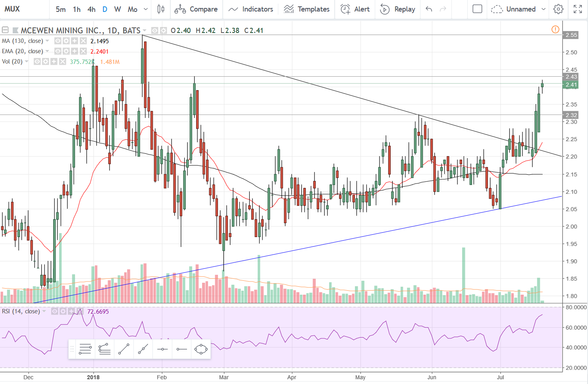The height and width of the screenshot is (384, 588).
Task: Hide the MA (130, close) indicator
Action: (x=58, y=41)
